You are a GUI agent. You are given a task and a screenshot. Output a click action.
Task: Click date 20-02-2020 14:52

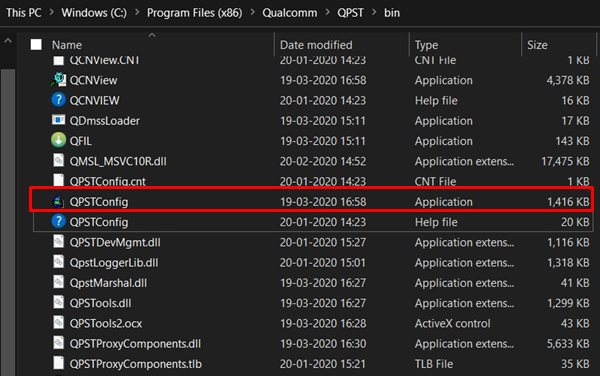323,161
